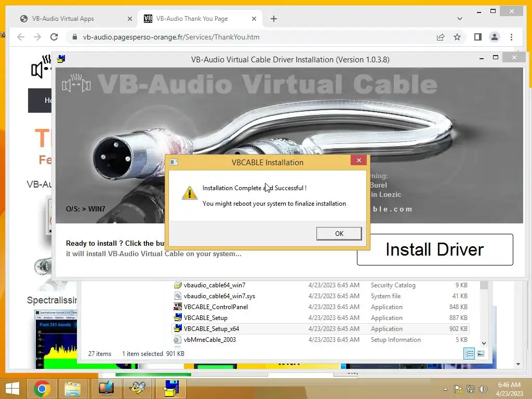The width and height of the screenshot is (532, 399).
Task: Toggle the Chrome side panel
Action: (478, 37)
